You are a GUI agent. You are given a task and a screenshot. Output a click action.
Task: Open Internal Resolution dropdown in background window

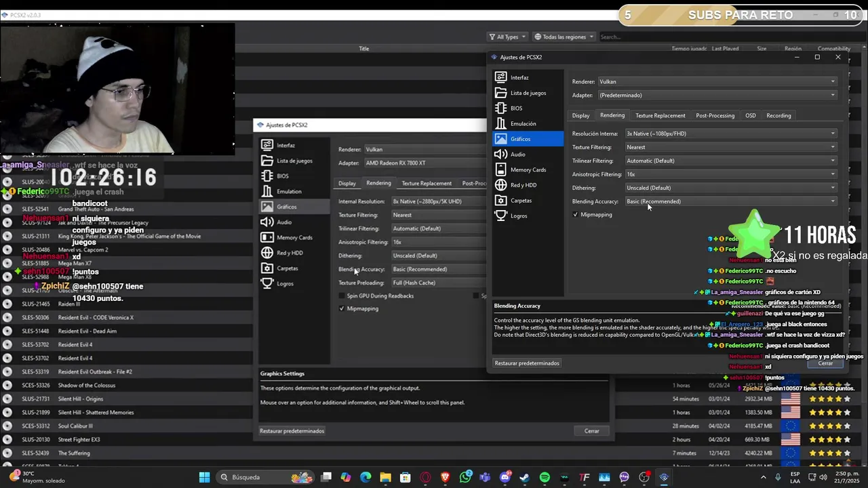(x=438, y=201)
